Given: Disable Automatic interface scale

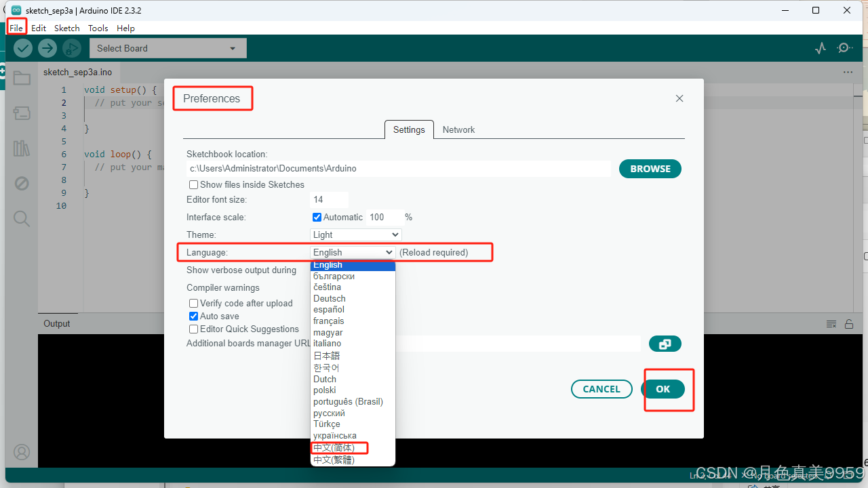Looking at the screenshot, I should tap(317, 217).
